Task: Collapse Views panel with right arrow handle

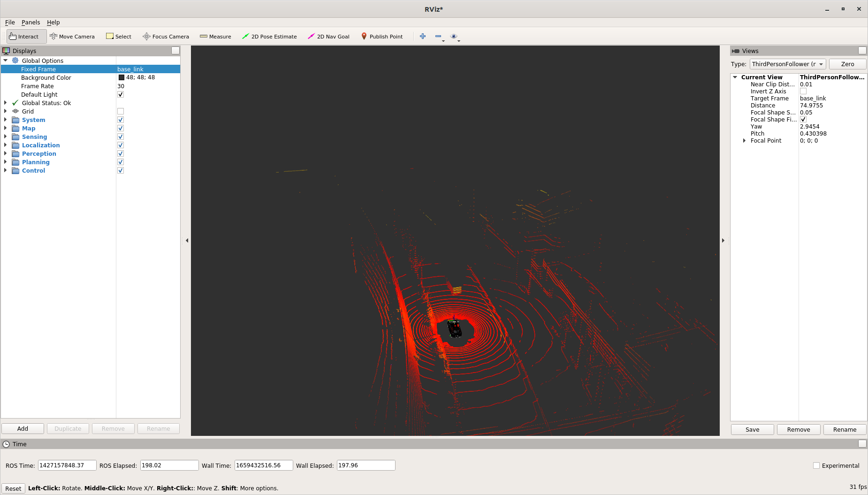Action: tap(723, 240)
